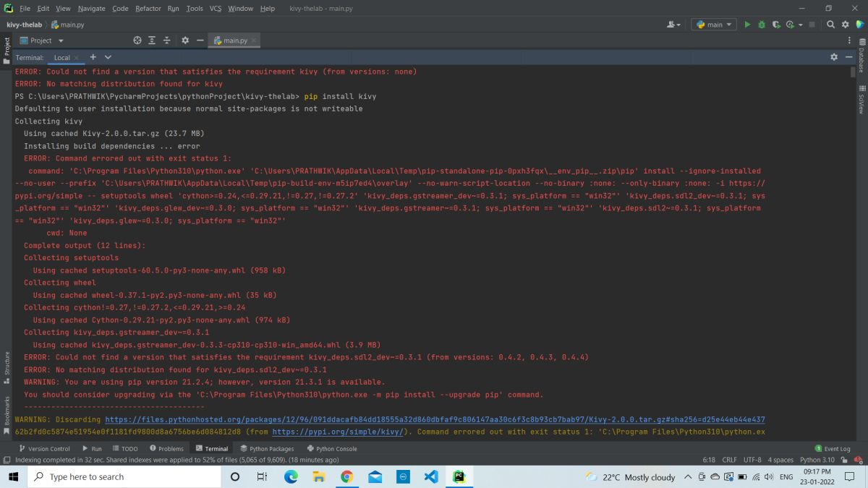Toggle tool window quick access icon in status bar

(x=7, y=460)
